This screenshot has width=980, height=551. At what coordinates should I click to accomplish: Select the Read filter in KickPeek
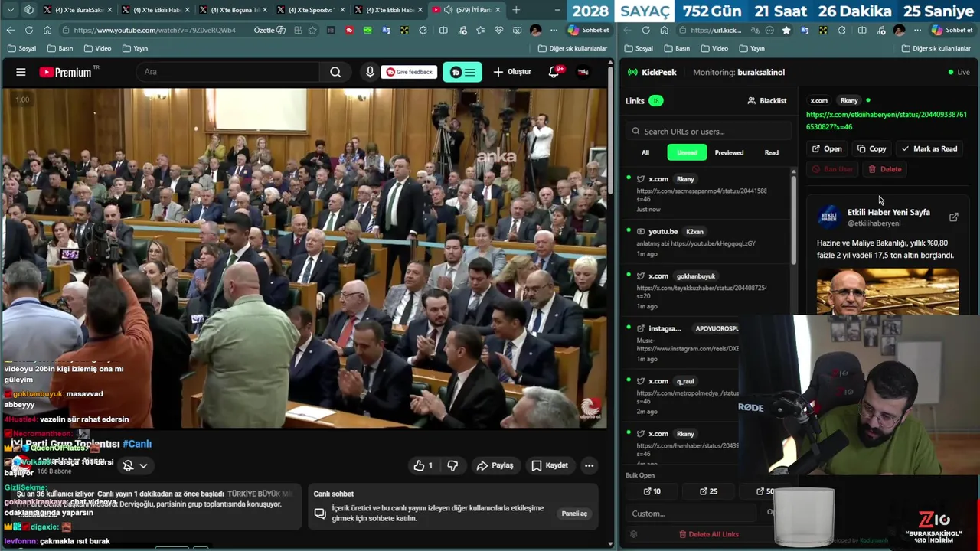point(772,152)
